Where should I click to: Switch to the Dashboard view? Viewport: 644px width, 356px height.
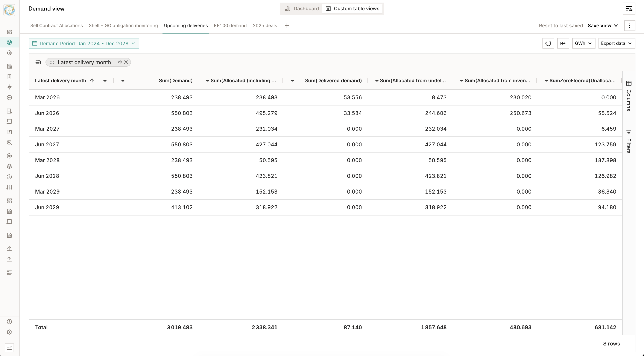[302, 9]
